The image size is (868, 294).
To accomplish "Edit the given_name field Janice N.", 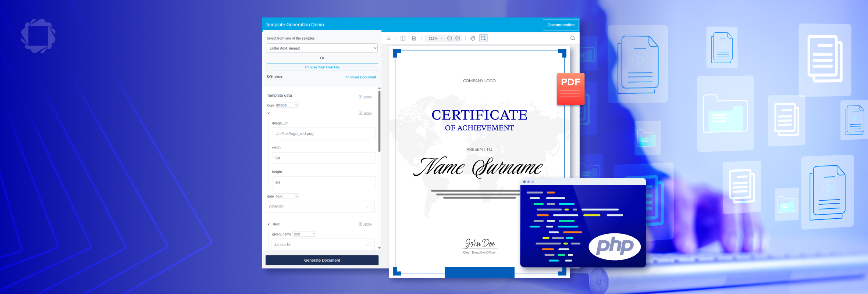I will click(x=323, y=244).
